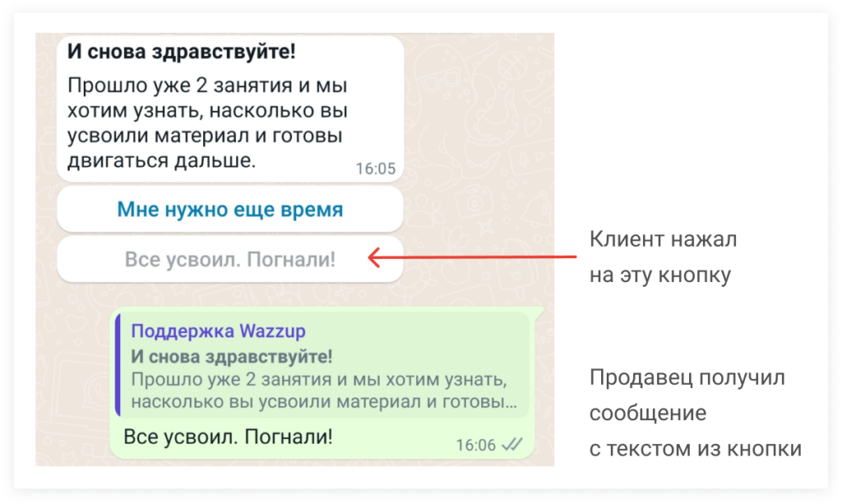Click the empty chat wallpaper left of the green bubble

(x=74, y=378)
